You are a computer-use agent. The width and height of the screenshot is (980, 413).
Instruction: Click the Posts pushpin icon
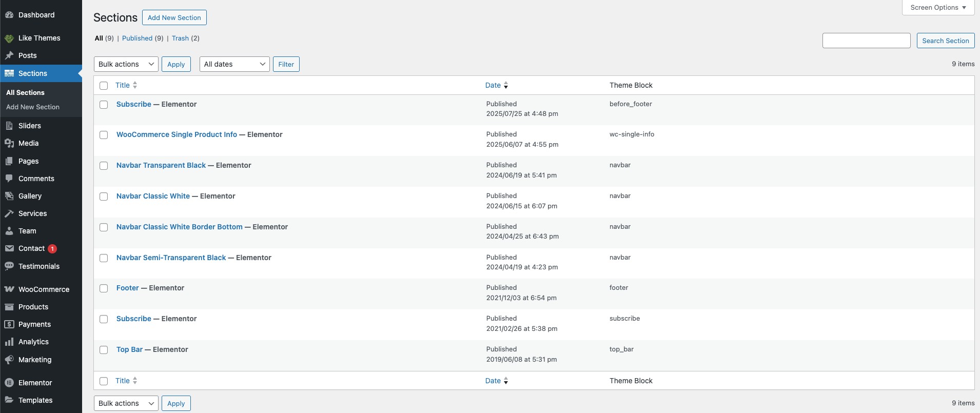click(x=9, y=55)
